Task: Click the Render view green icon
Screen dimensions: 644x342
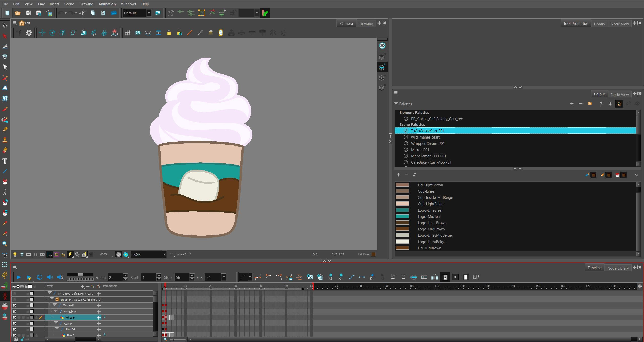Action: (265, 13)
